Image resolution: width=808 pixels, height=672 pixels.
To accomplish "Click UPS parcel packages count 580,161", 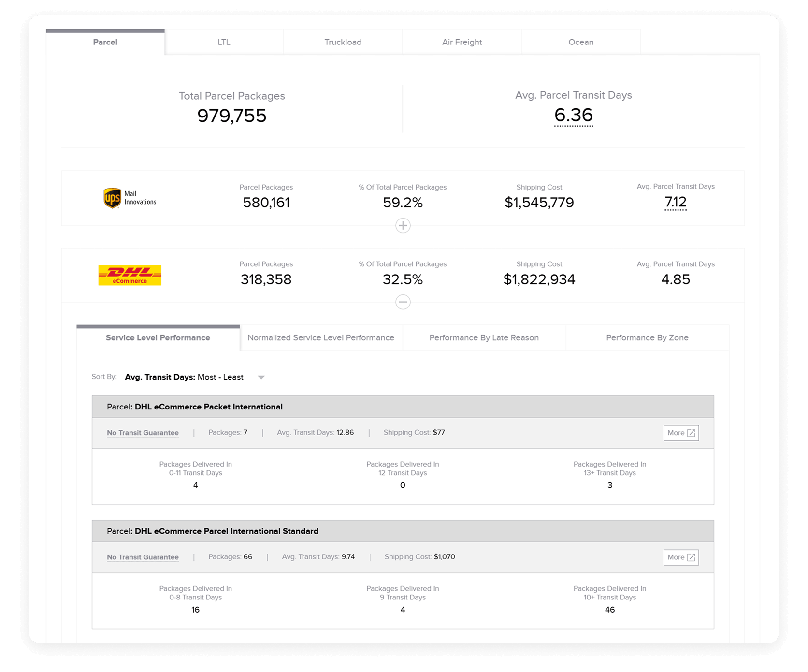I will pos(266,203).
